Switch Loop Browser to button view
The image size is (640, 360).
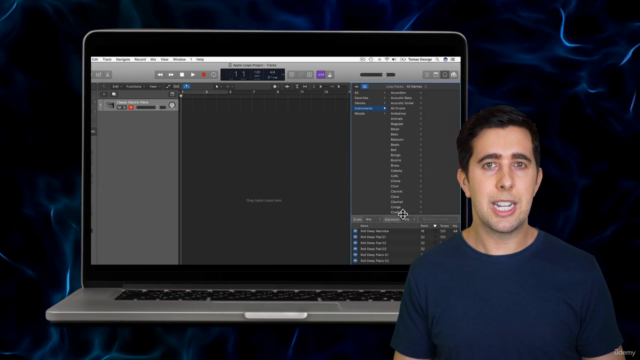(357, 87)
